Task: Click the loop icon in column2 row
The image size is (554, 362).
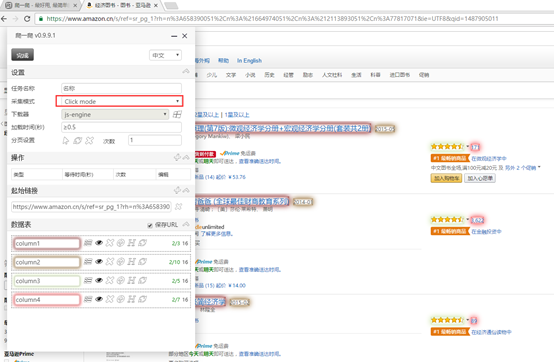Action: (142, 261)
